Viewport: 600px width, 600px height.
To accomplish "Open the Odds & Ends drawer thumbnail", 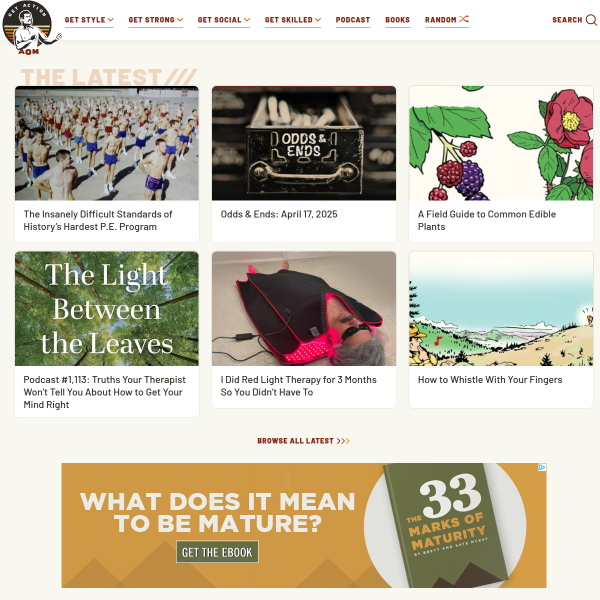I will pyautogui.click(x=304, y=143).
